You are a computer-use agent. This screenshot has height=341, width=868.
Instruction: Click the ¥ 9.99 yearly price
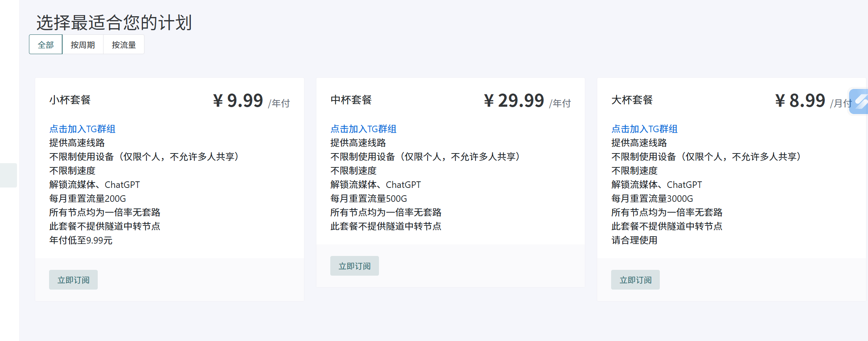point(238,101)
